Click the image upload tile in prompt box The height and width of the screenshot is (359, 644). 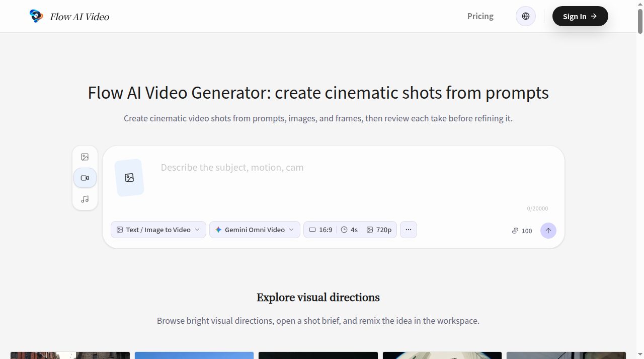coord(129,178)
